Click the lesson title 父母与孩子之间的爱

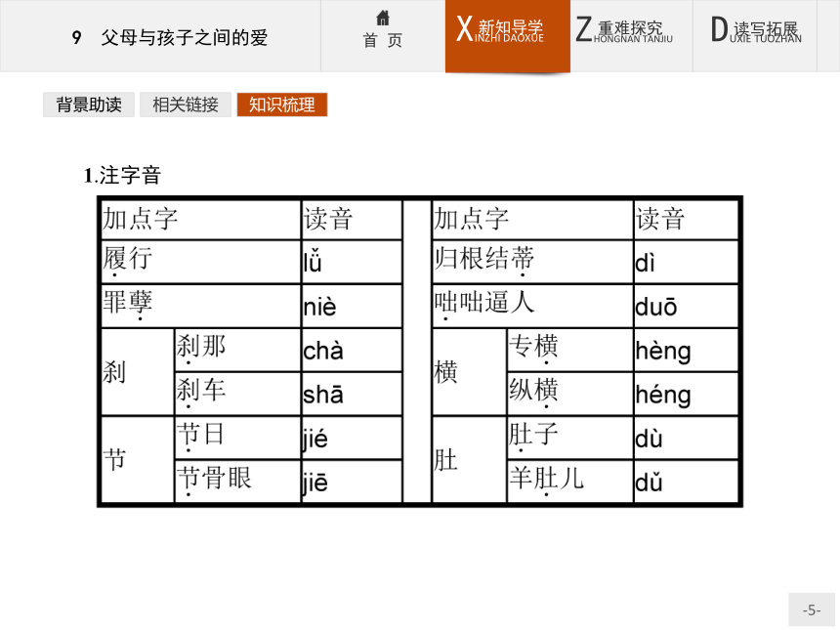pos(185,37)
